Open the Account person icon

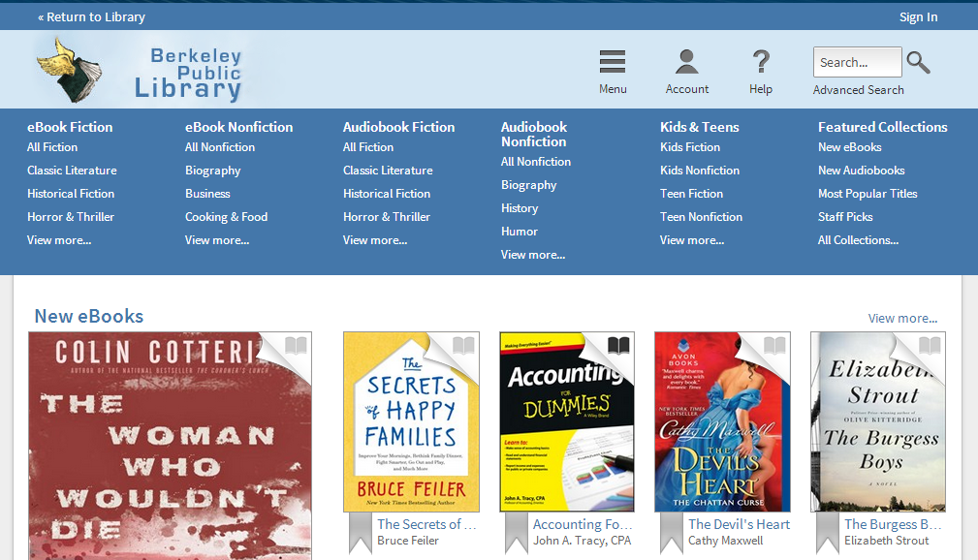686,62
